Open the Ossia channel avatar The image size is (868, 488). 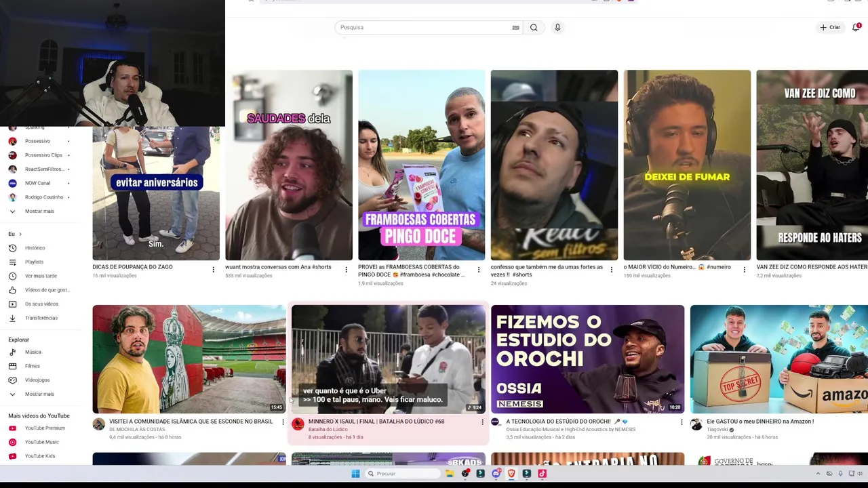(x=496, y=422)
